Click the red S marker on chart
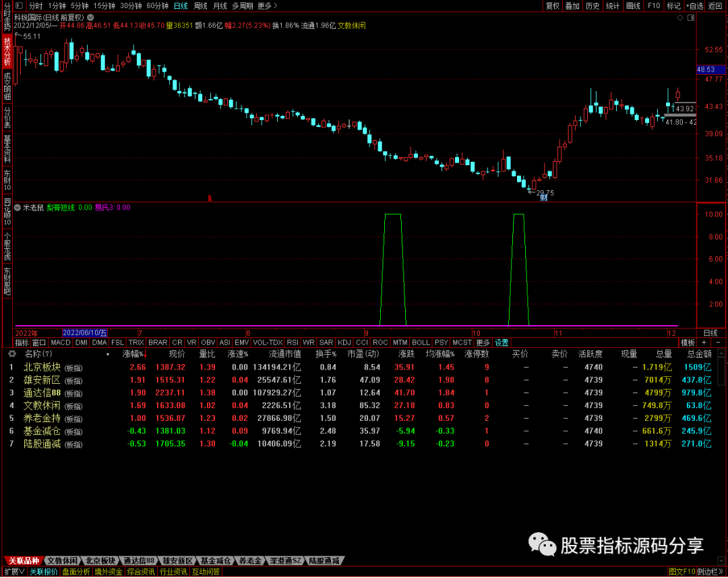Image resolution: width=728 pixels, height=578 pixels. pos(210,198)
